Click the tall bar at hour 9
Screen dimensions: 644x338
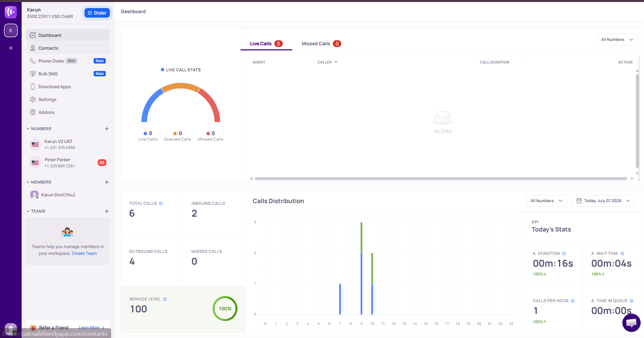pyautogui.click(x=362, y=268)
